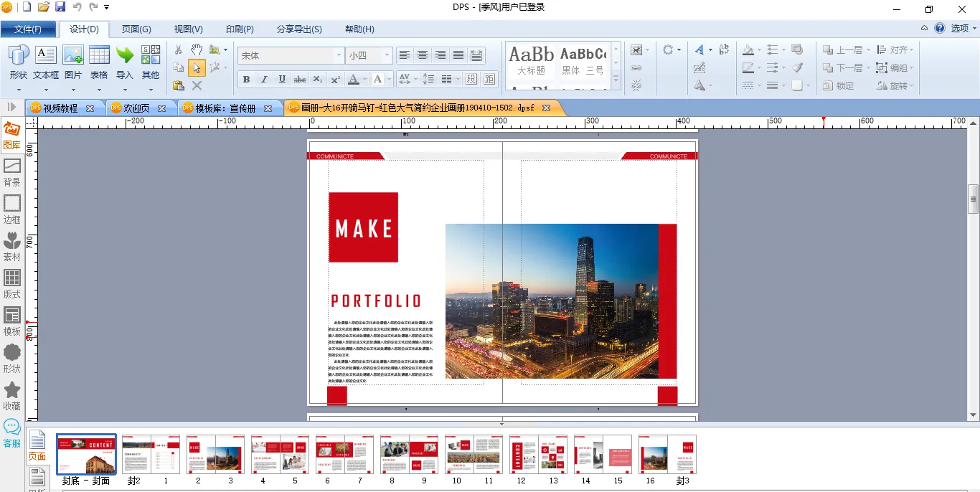Screen dimensions: 980x492
Task: Toggle bold text formatting
Action: click(246, 79)
